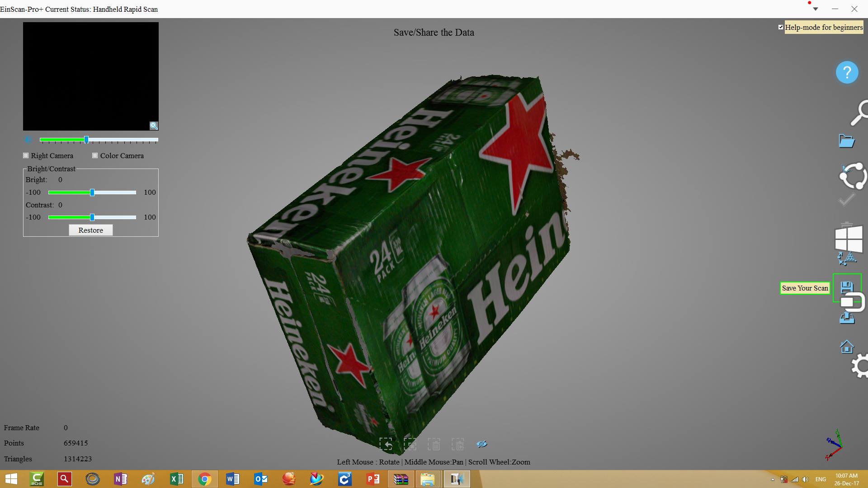Click the grey checkmark icon in sidebar
The width and height of the screenshot is (868, 488).
click(x=847, y=200)
